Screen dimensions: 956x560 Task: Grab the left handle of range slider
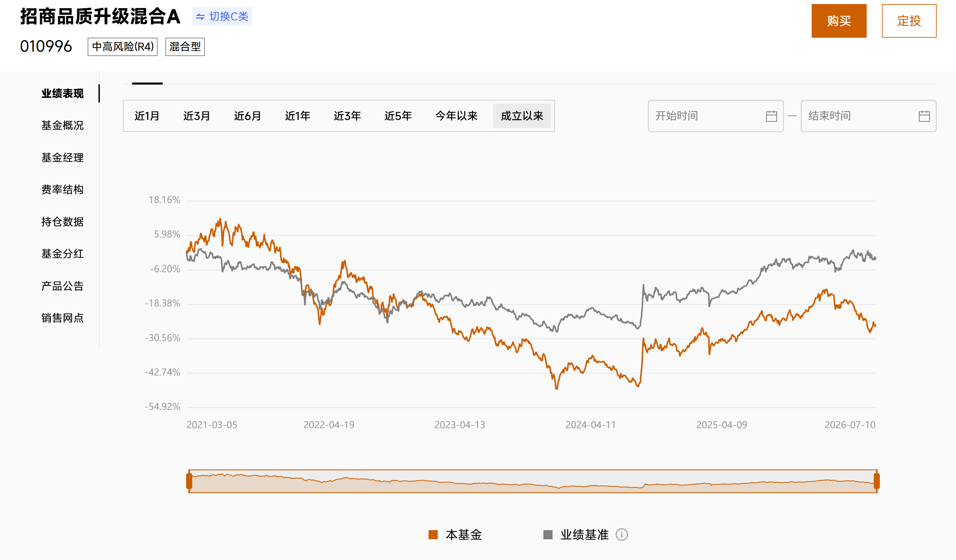[x=189, y=481]
